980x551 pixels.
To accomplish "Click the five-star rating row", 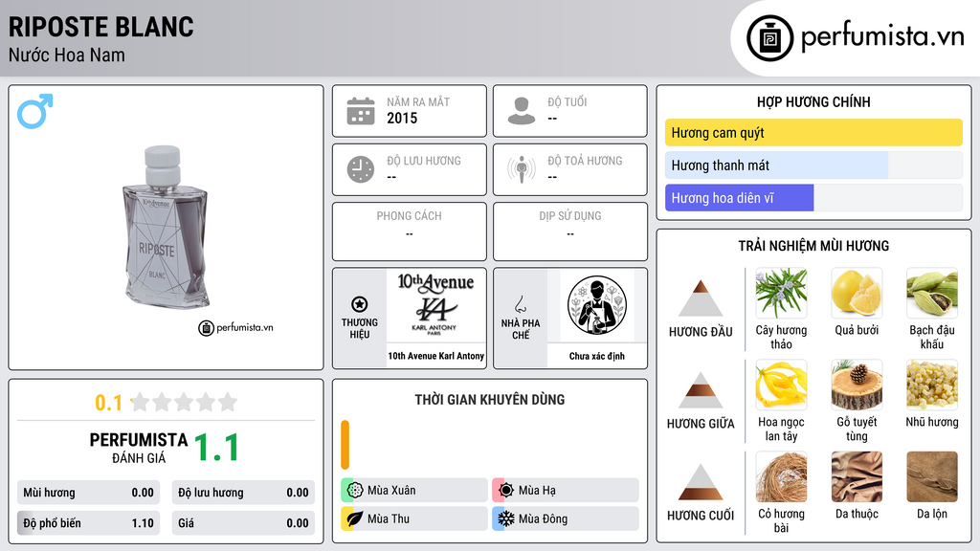I will (185, 402).
